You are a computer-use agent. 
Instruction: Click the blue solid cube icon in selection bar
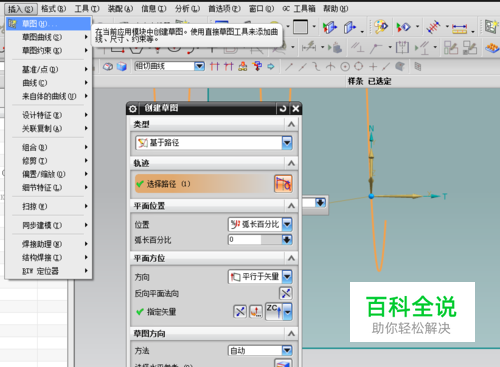[122, 67]
